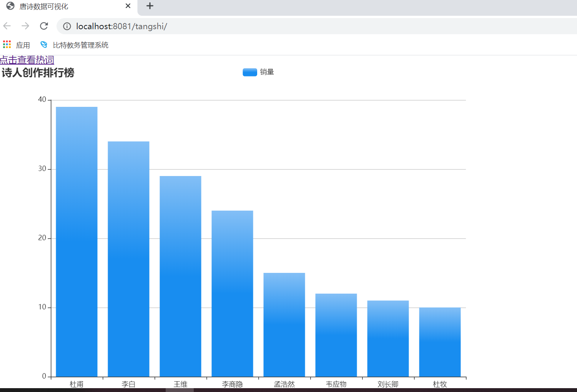
Task: Open the 比特教务管理系统 bookmark
Action: click(75, 45)
